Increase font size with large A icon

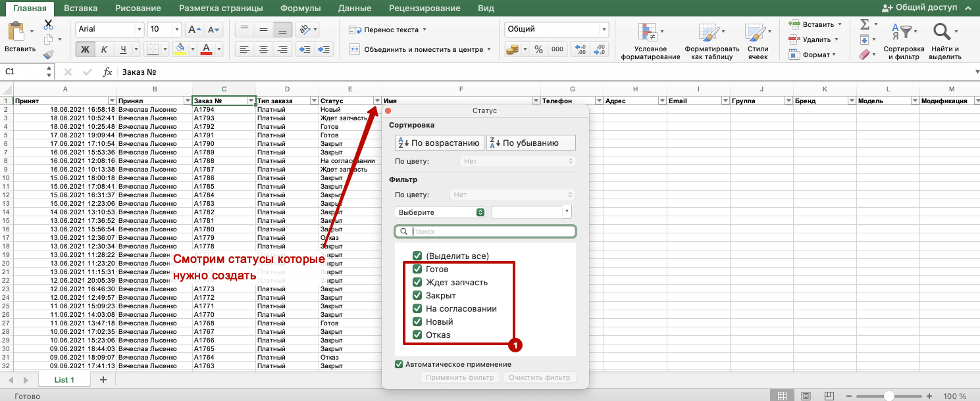pos(193,30)
